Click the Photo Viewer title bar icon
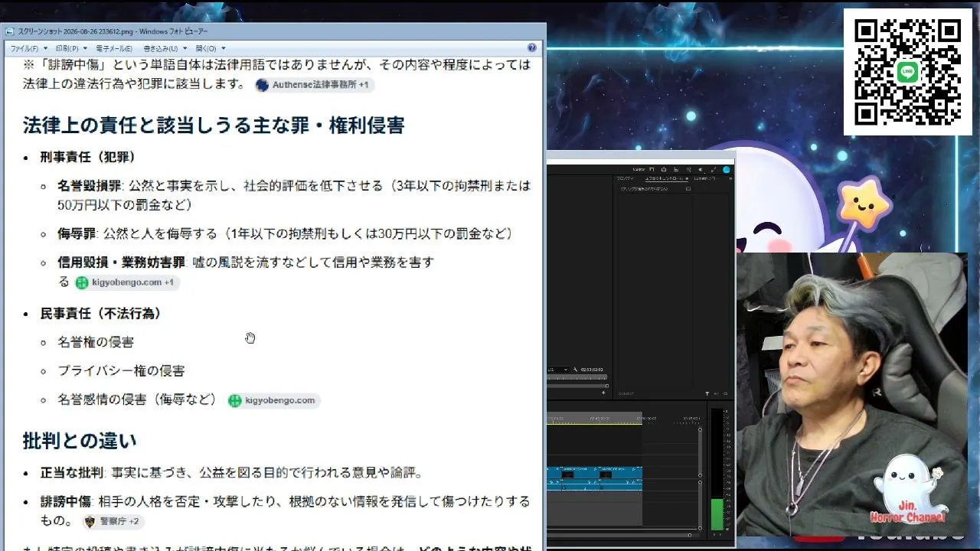Screen dimensions: 980x551 pyautogui.click(x=10, y=31)
